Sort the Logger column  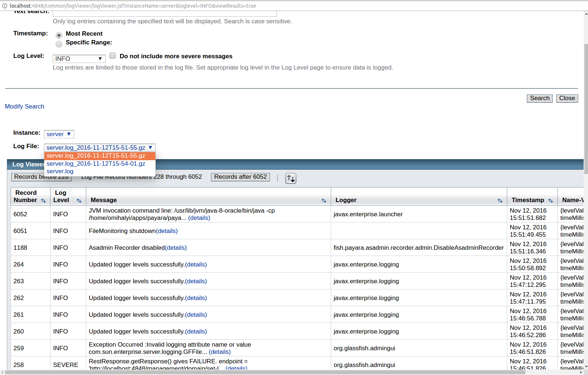tap(500, 201)
